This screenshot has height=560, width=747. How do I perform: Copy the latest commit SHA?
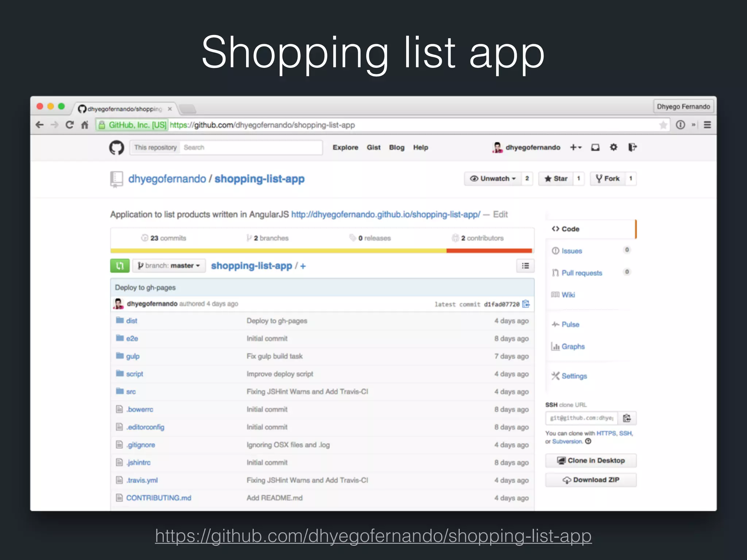click(x=526, y=304)
